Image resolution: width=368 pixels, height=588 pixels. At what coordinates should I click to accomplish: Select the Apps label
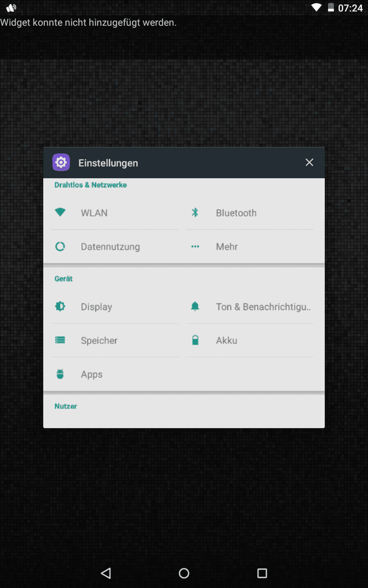pos(92,374)
